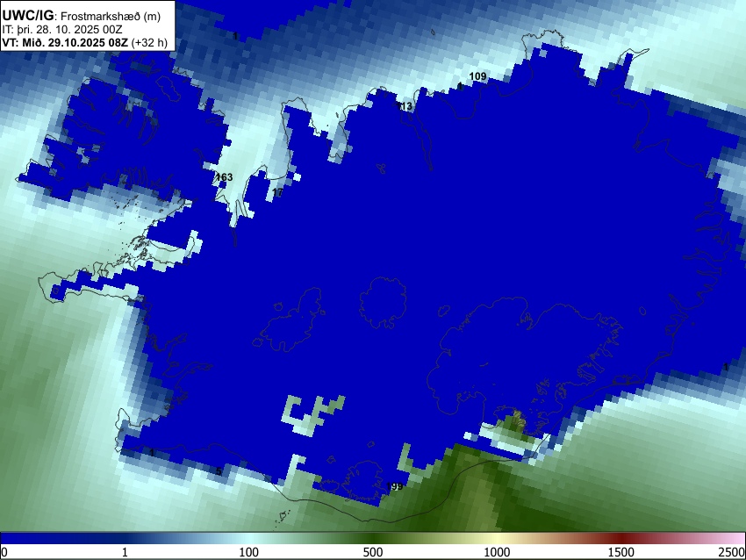Click the '500' tick label on the color scale
Screen dimensions: 746x560
pyautogui.click(x=372, y=552)
